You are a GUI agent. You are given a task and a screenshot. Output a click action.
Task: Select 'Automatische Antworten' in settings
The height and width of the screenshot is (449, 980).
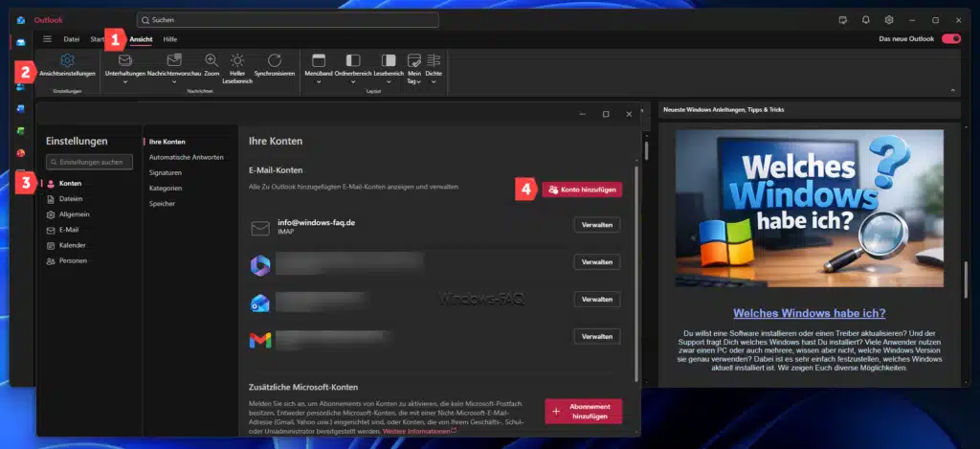click(x=187, y=157)
